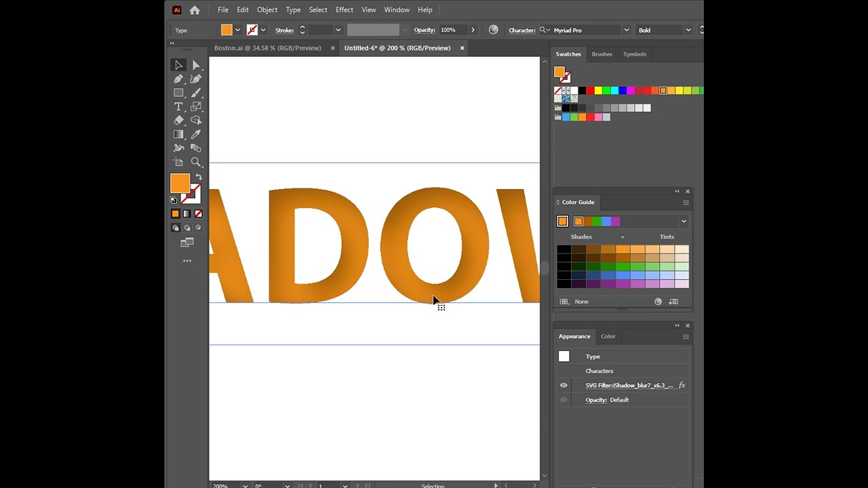Select the Artboard tool

point(178,162)
